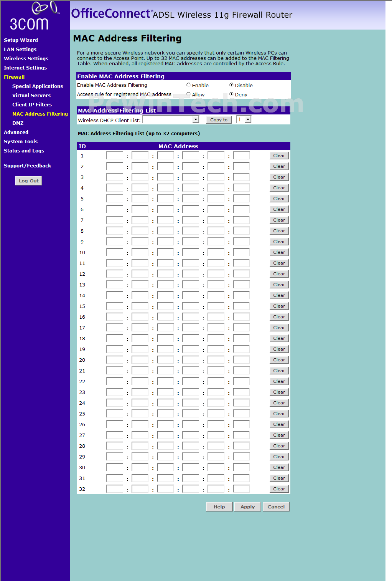Select the Enable radio button

point(188,85)
